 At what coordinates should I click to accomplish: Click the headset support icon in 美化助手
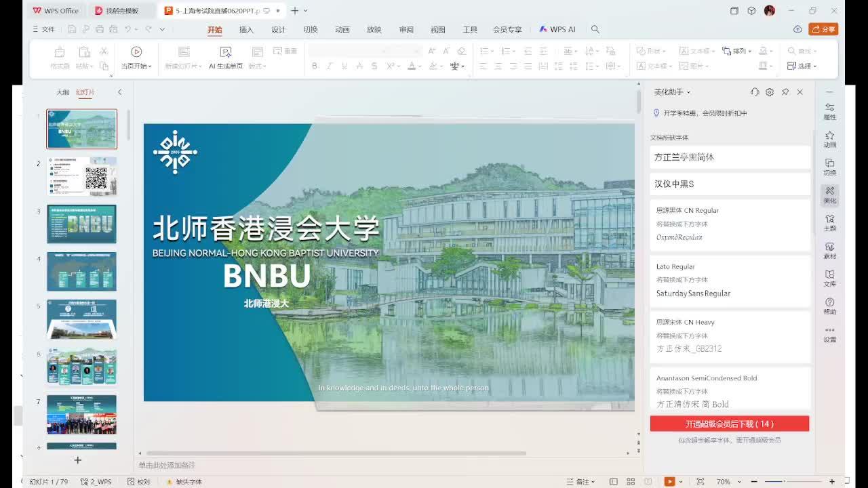tap(755, 92)
